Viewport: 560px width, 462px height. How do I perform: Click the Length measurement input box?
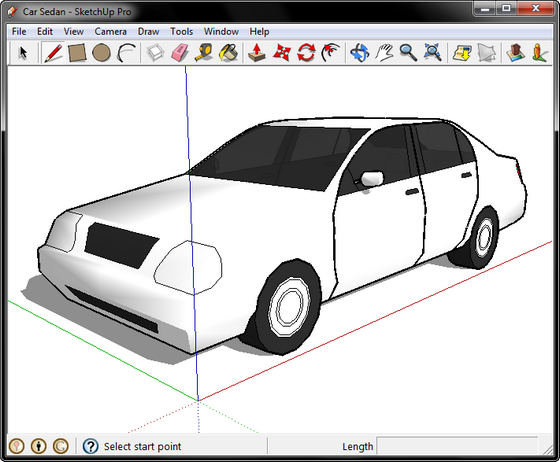point(457,446)
